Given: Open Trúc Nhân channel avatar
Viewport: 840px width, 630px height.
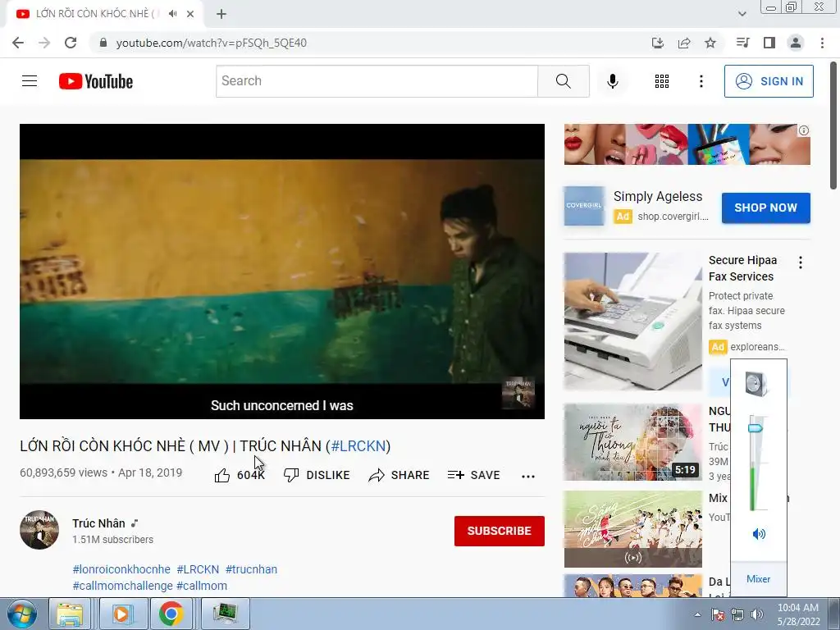Looking at the screenshot, I should pos(39,530).
